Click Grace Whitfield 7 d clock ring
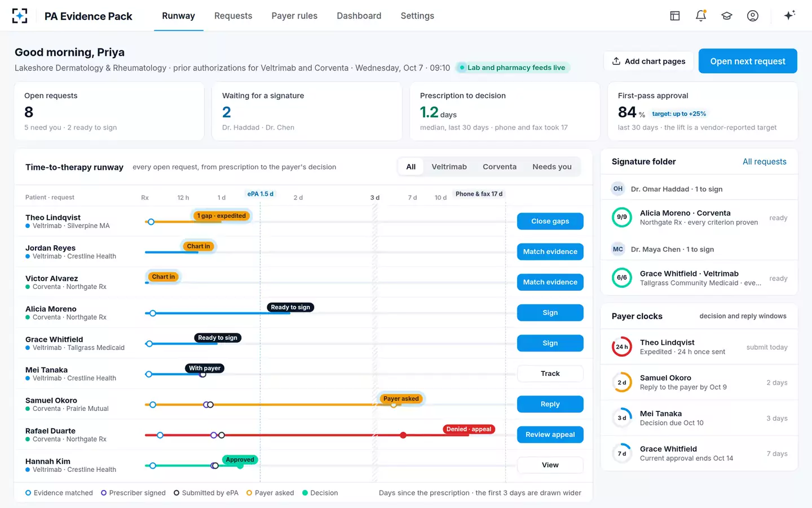This screenshot has height=508, width=812. click(622, 454)
